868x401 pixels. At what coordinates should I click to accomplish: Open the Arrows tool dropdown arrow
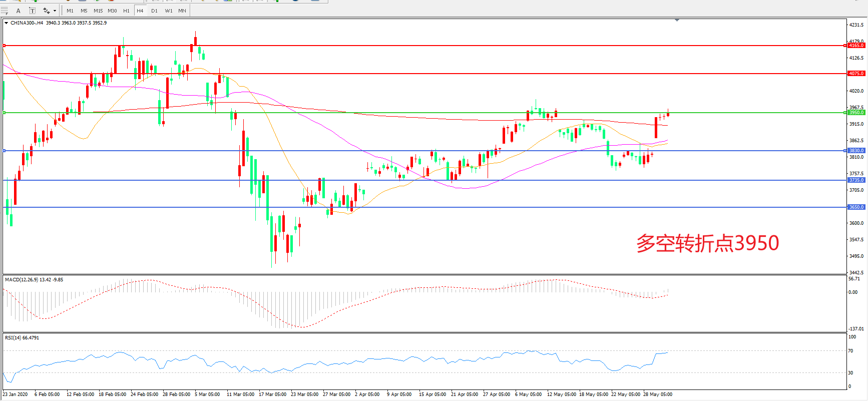tap(55, 11)
